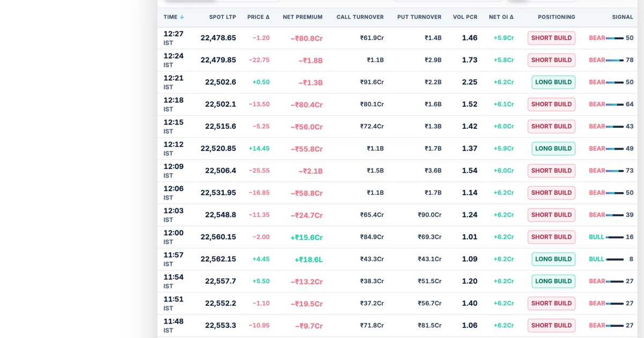Select call turnover ₹91.6Cr
Image resolution: width=644 pixels, height=338 pixels.
(x=372, y=82)
